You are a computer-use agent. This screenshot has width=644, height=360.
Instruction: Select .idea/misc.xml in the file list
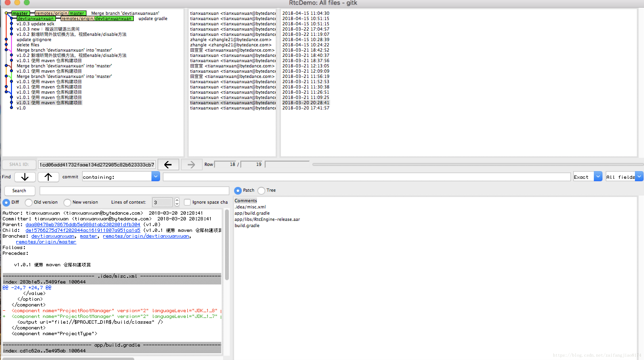coord(250,207)
